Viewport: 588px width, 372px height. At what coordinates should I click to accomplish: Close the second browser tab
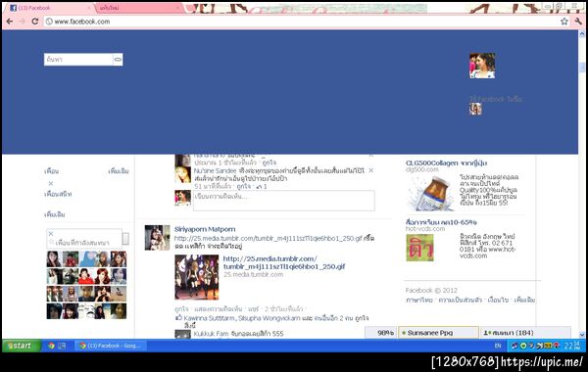(x=177, y=8)
